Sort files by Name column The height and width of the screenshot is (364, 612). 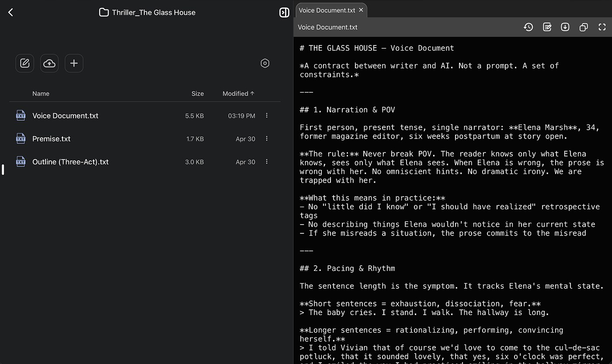coord(41,94)
